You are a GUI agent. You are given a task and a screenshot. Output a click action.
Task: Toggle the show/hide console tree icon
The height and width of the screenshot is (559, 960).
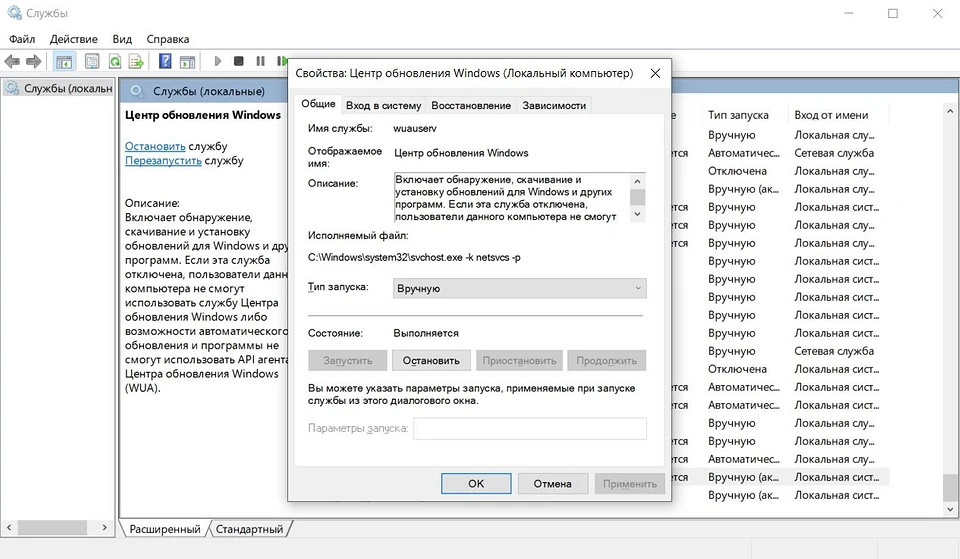click(x=64, y=62)
